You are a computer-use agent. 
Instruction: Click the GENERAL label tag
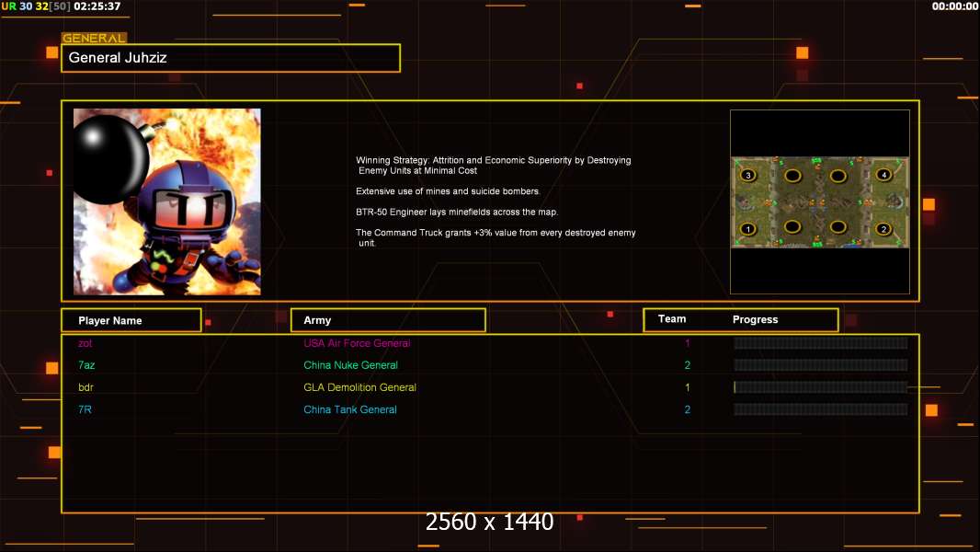(94, 38)
